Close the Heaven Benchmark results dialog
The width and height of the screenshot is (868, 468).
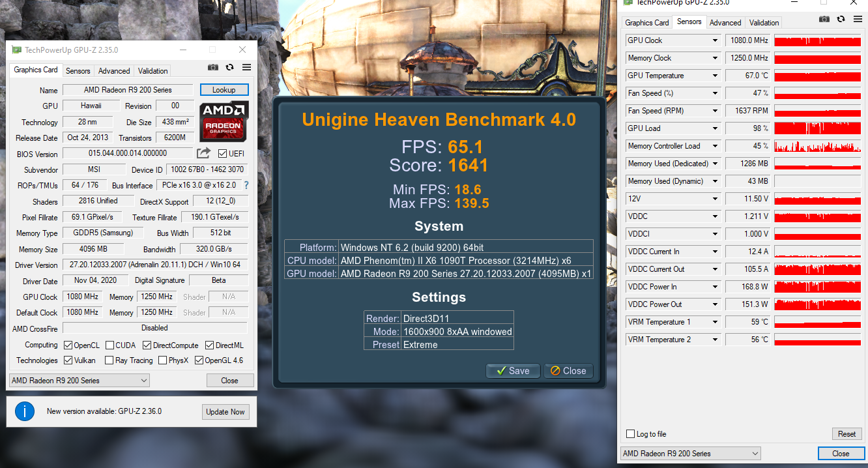pos(568,370)
